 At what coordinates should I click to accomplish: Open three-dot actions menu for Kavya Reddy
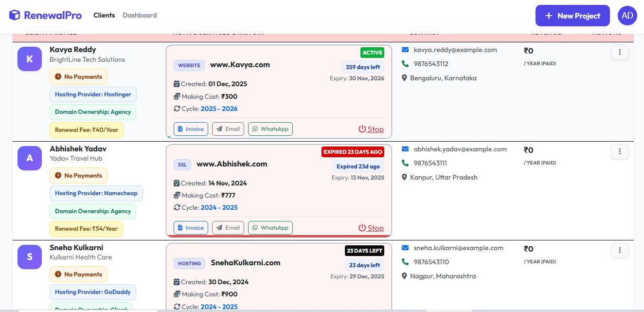pyautogui.click(x=619, y=52)
